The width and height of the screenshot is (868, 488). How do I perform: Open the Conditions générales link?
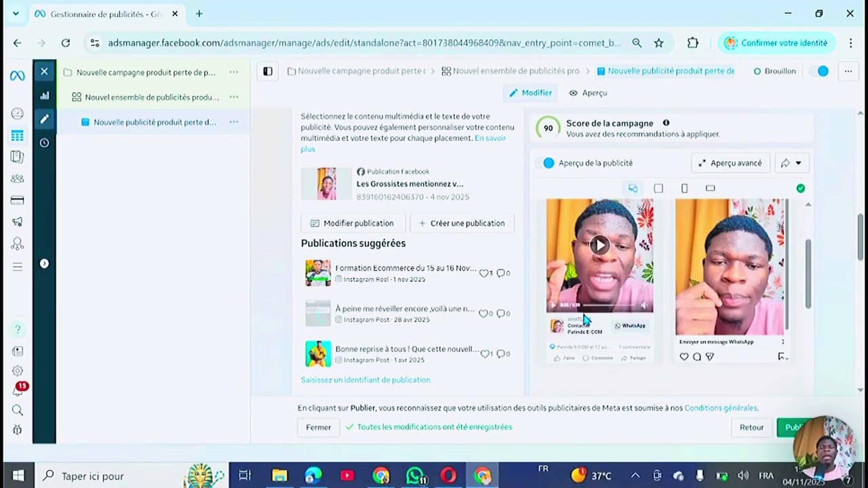721,408
